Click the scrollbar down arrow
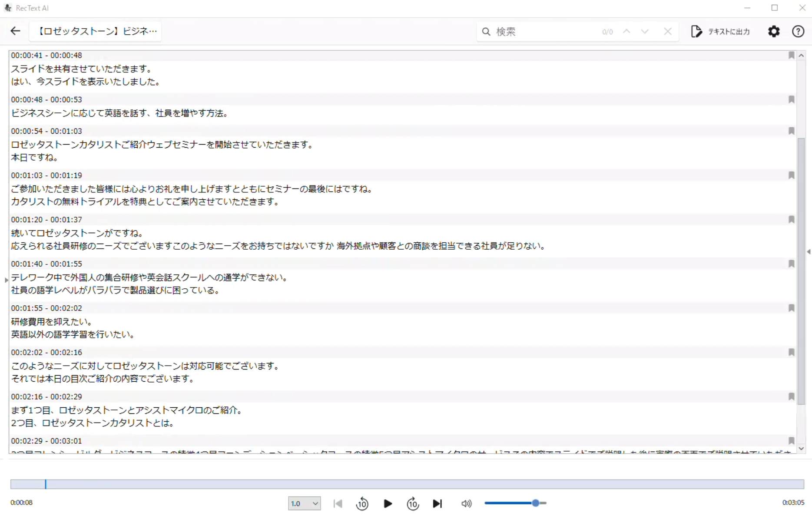The height and width of the screenshot is (515, 812). click(x=801, y=449)
